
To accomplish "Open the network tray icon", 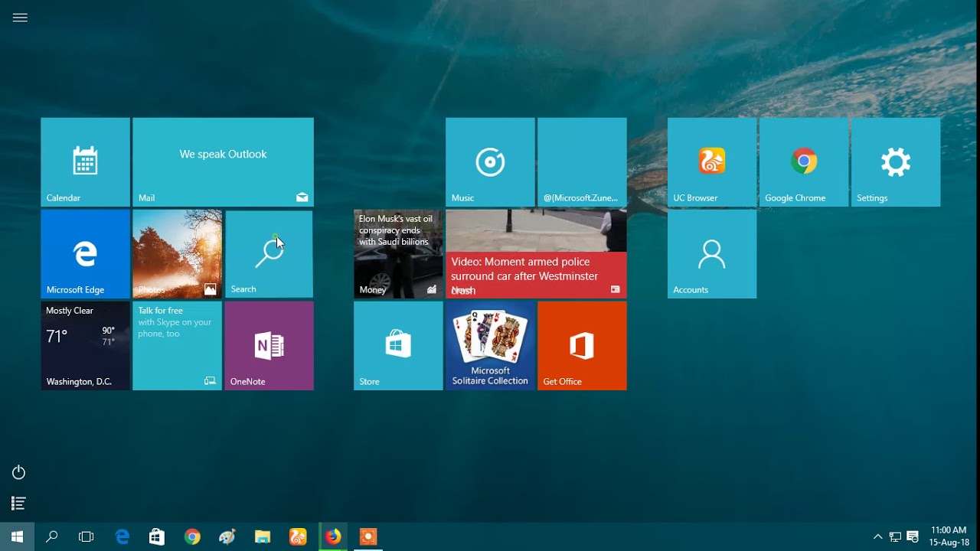I will [895, 537].
